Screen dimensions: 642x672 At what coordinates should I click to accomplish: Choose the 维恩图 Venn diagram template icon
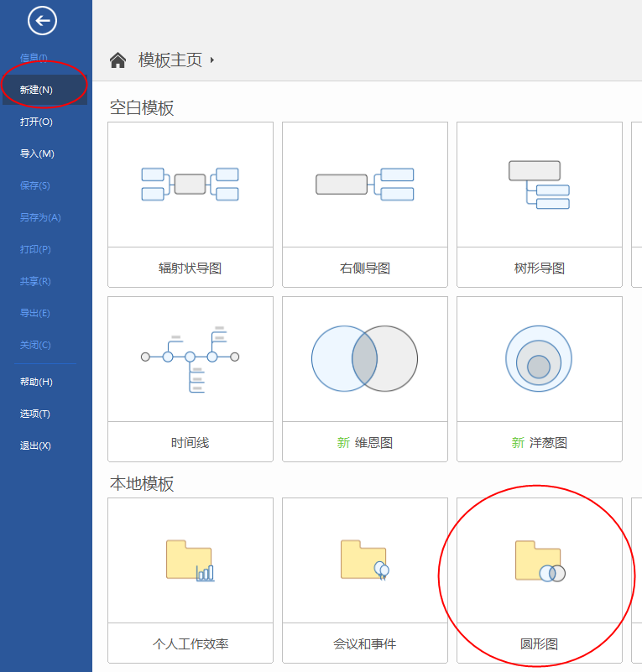point(364,359)
